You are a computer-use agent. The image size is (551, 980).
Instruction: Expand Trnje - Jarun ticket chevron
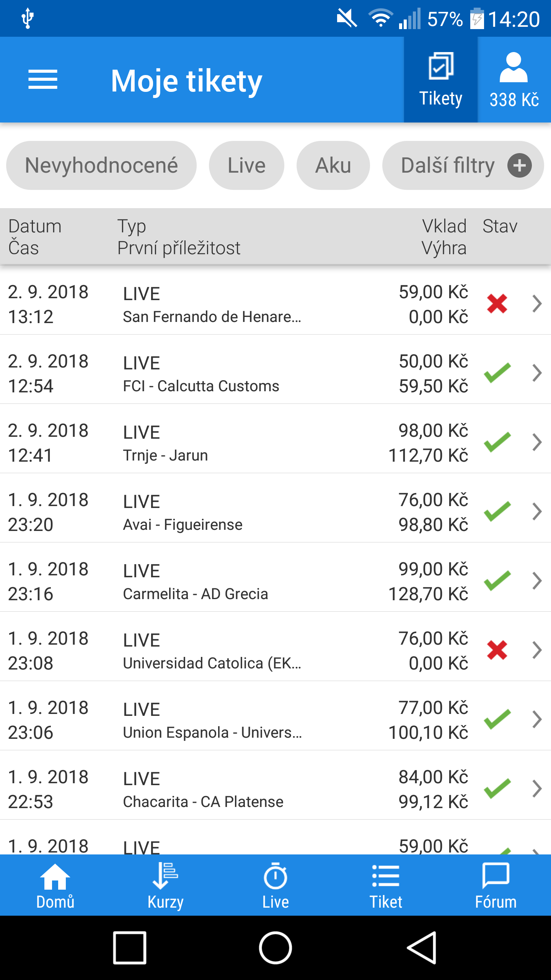(537, 443)
